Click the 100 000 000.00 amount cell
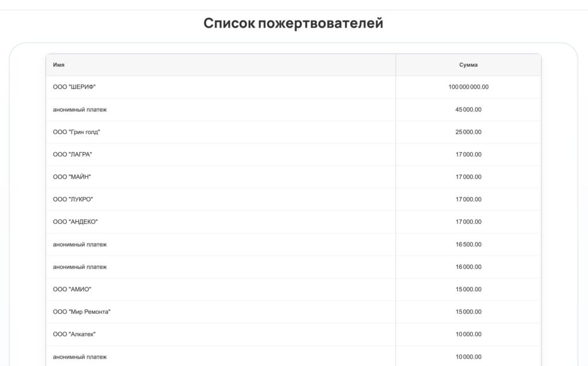588x366 pixels. point(469,87)
